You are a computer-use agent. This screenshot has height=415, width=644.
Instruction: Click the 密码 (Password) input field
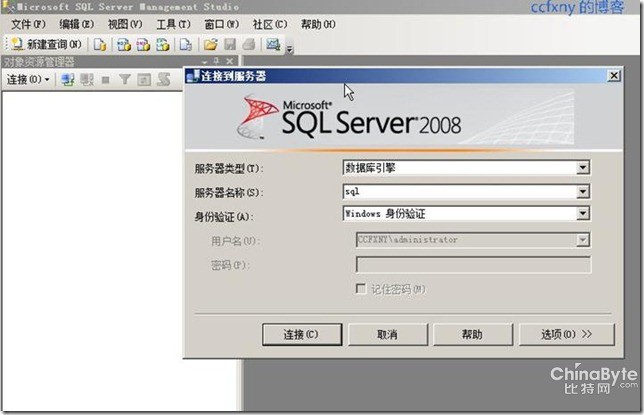(473, 265)
